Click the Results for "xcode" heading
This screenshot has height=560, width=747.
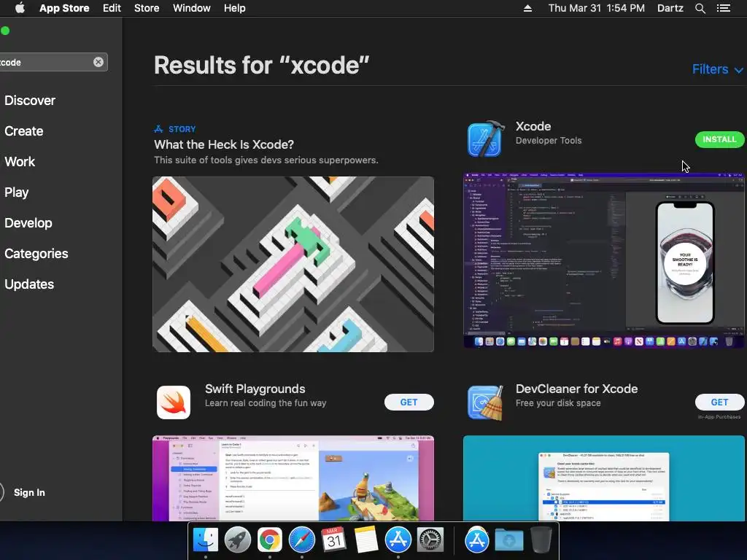pos(262,65)
